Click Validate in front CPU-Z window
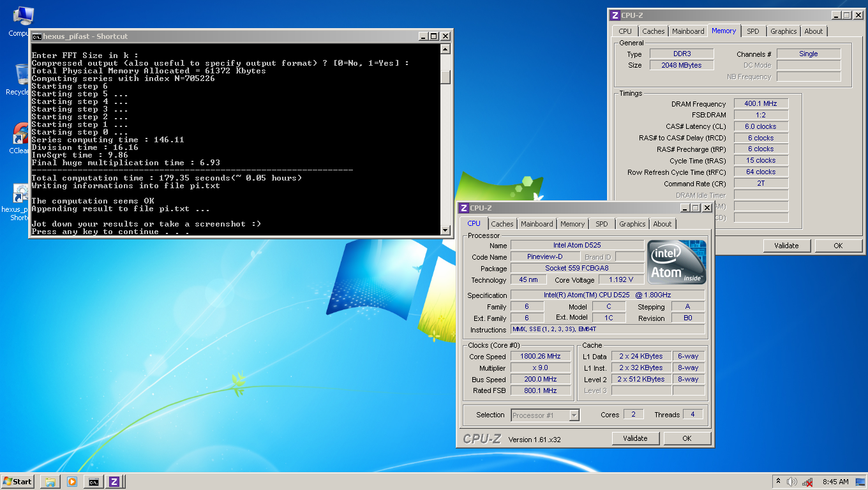Screen dimensions: 868x490 tap(635, 438)
